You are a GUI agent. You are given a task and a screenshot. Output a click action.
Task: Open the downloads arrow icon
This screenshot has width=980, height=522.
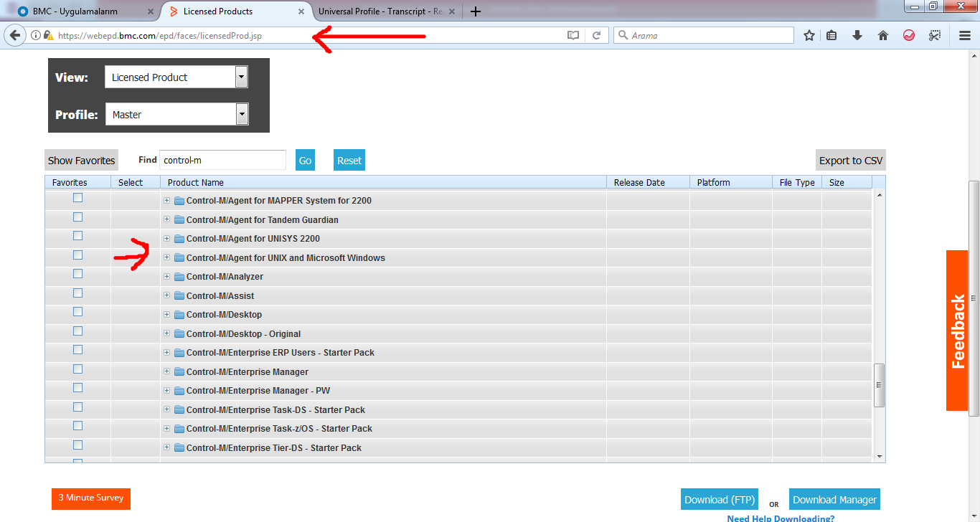(x=857, y=35)
